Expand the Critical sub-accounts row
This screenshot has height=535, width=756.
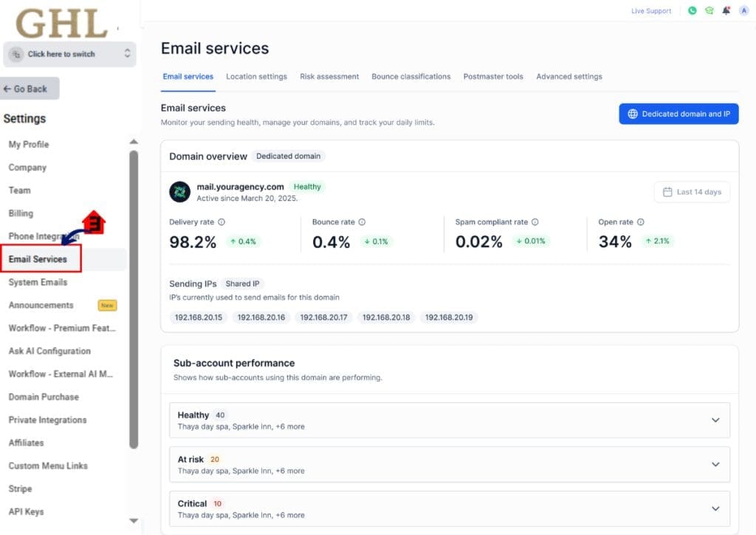pyautogui.click(x=450, y=509)
